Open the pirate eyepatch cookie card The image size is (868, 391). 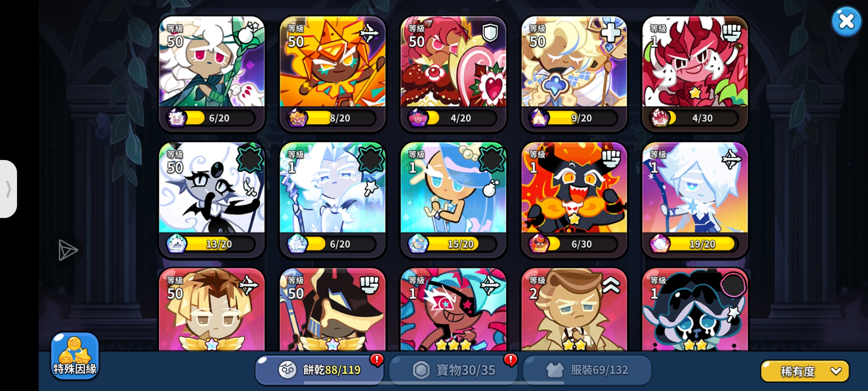454,310
